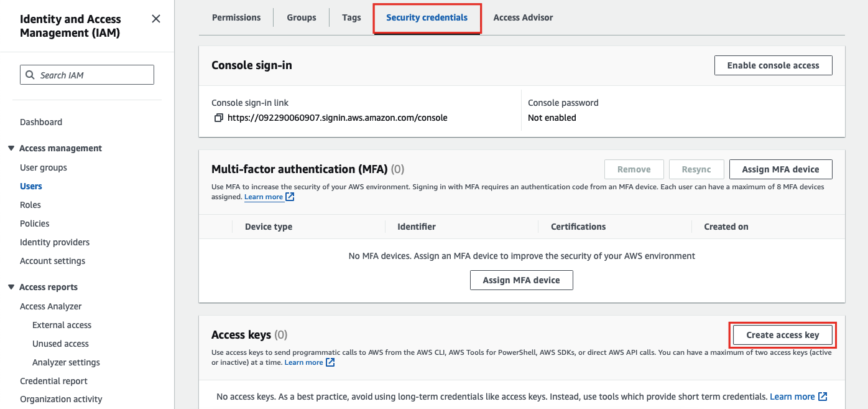Screen dimensions: 868x409
Task: Click the Search IAM input field
Action: coord(87,75)
